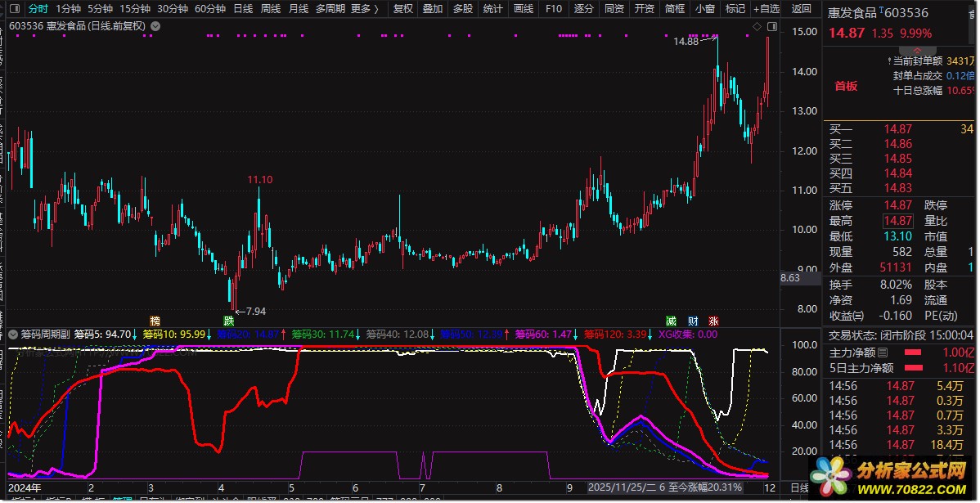Switch to 周线 weekly chart
Image resolution: width=980 pixels, height=503 pixels.
[271, 9]
